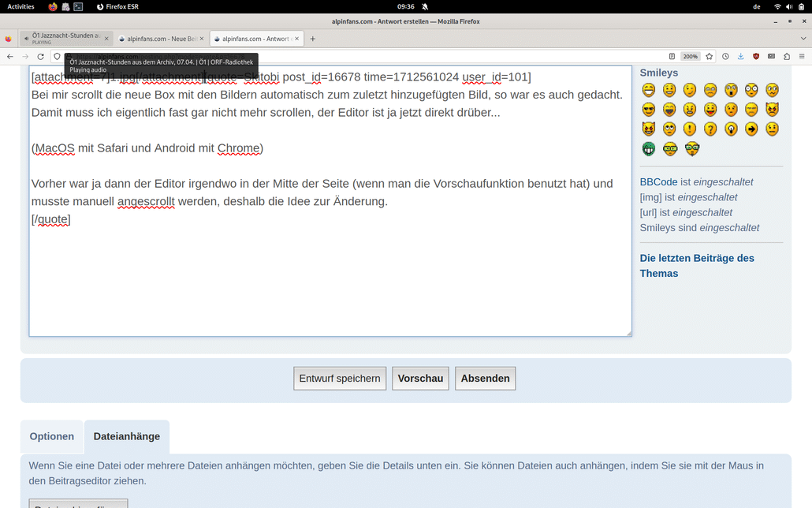Insert the black arrow smiley
This screenshot has width=812, height=508.
pos(751,128)
